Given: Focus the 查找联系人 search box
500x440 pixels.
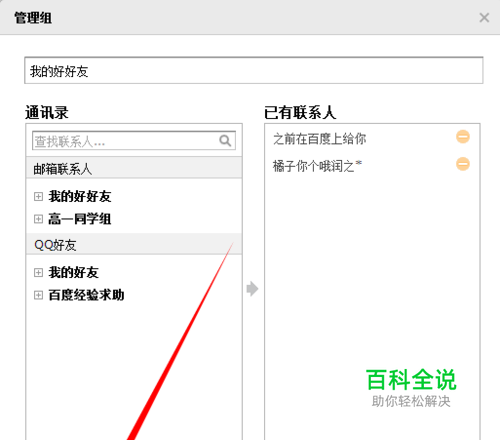Looking at the screenshot, I should pyautogui.click(x=134, y=141).
